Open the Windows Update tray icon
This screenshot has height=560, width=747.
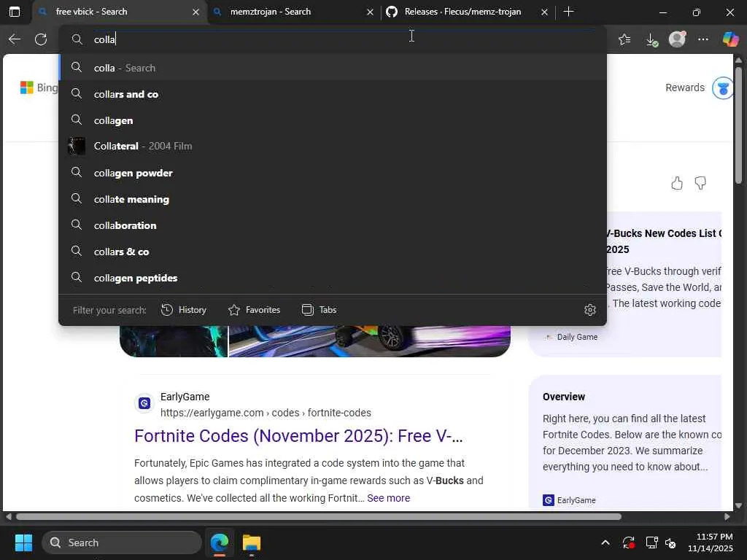click(628, 542)
